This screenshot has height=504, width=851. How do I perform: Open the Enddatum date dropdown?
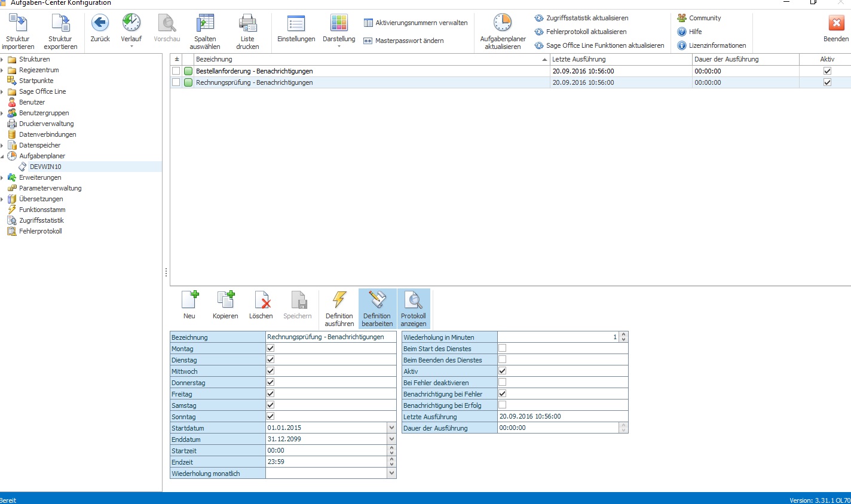tap(391, 439)
